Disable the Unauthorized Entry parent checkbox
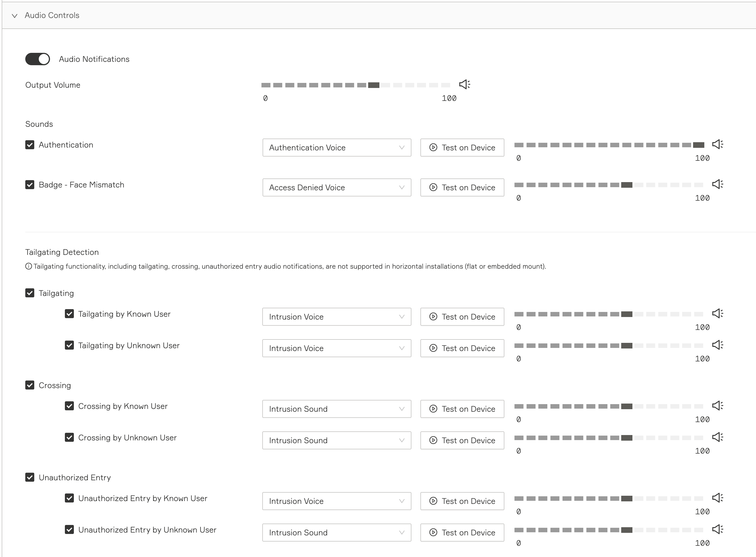 (x=30, y=477)
